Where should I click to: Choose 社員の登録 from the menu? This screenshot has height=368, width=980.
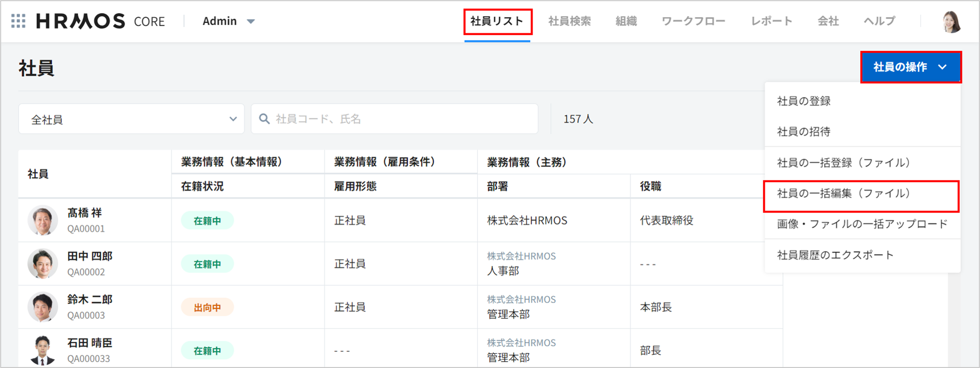coord(804,101)
